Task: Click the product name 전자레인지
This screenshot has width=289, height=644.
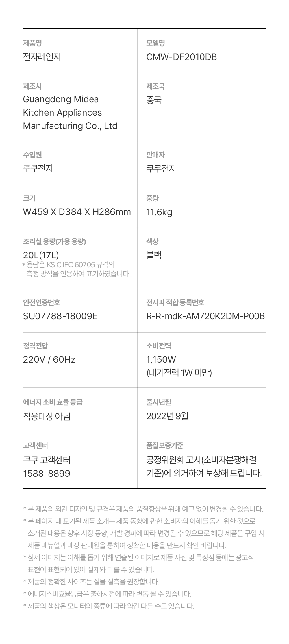Action: click(x=42, y=57)
